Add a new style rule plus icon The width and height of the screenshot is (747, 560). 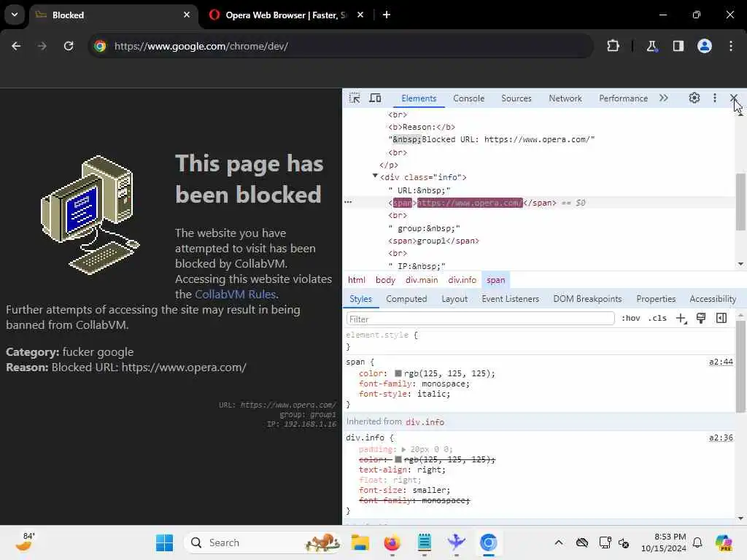pyautogui.click(x=681, y=318)
